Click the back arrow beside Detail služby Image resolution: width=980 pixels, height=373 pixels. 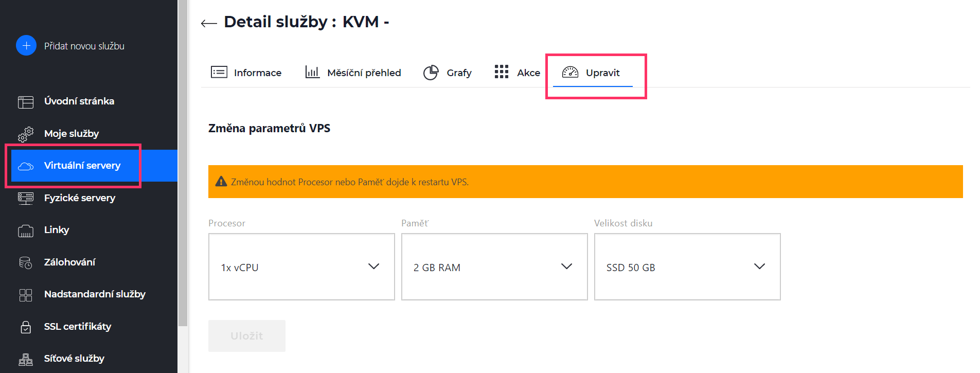(209, 23)
